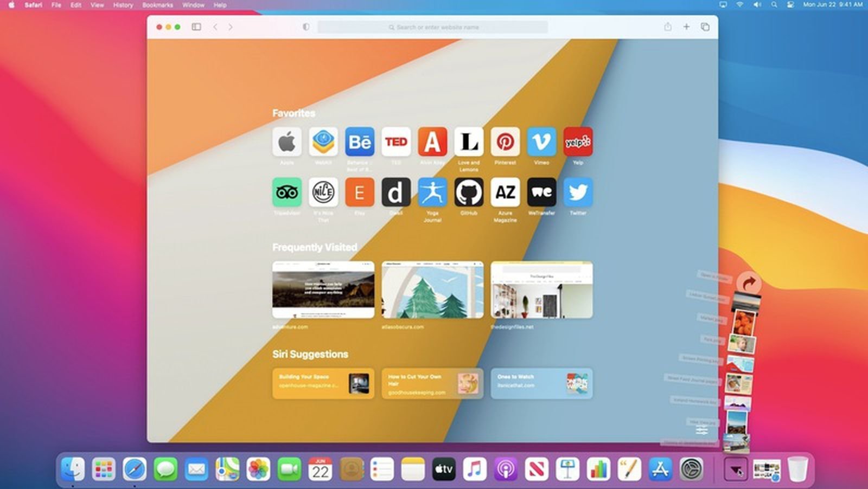The image size is (868, 489).
Task: Open Ones to Watch Siri suggestion
Action: pyautogui.click(x=541, y=383)
